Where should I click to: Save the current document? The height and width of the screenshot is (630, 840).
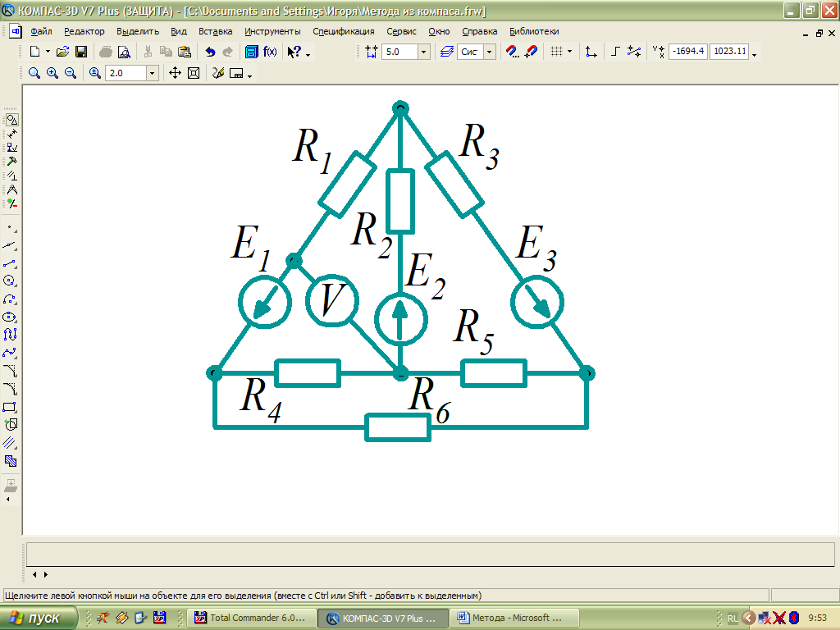(81, 52)
